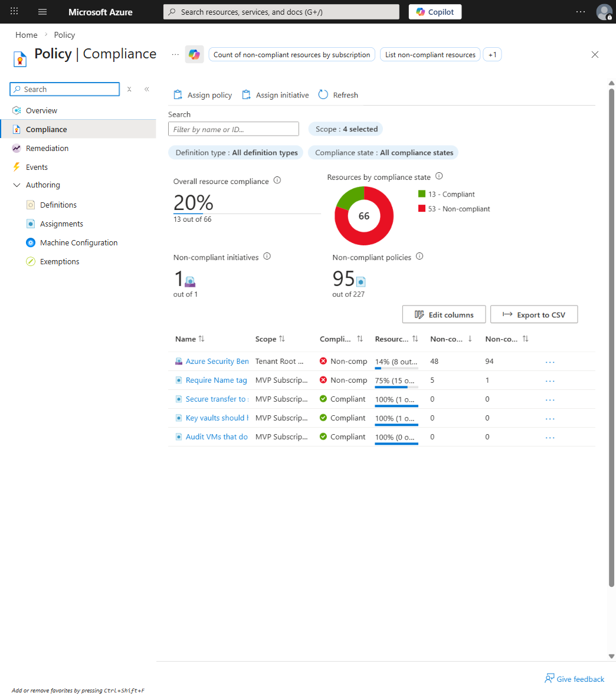Click the Refresh circular arrow icon
Viewport: 616px width, 696px height.
pyautogui.click(x=323, y=94)
